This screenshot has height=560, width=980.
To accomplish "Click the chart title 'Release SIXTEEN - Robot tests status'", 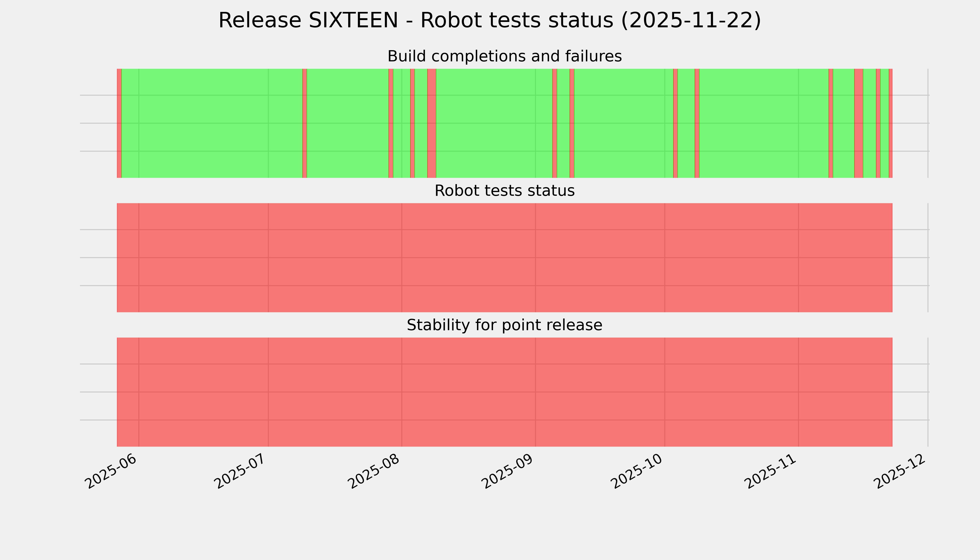I will [x=489, y=20].
